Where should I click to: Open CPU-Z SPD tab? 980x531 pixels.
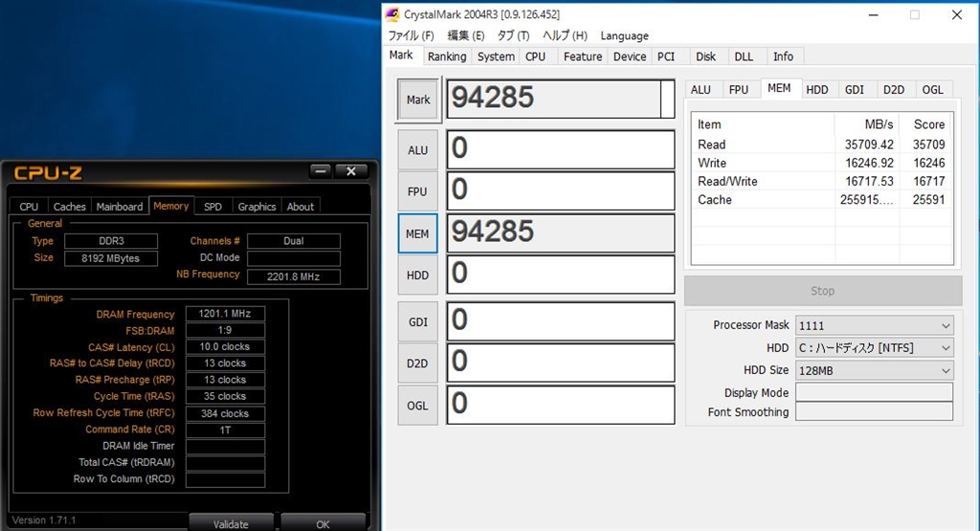click(212, 207)
